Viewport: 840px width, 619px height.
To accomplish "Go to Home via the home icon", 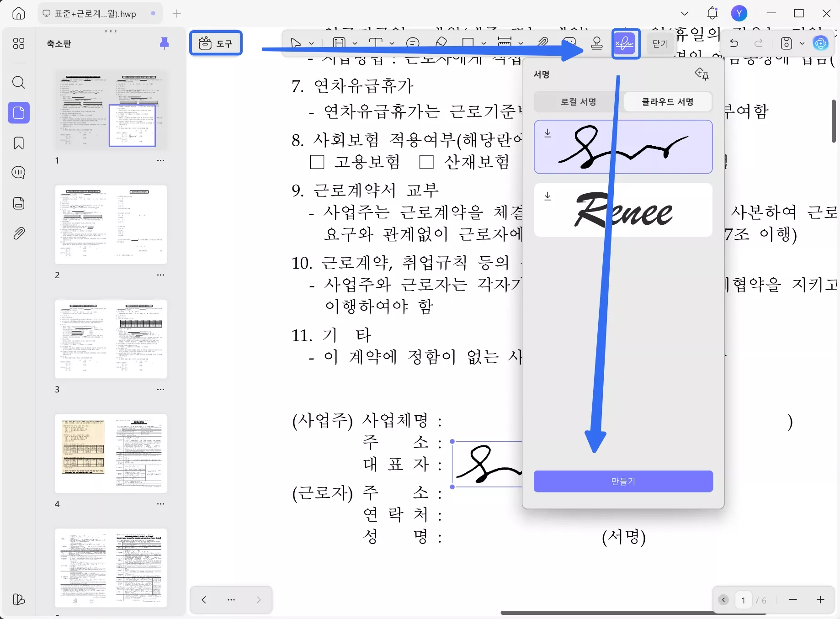I will (x=19, y=13).
